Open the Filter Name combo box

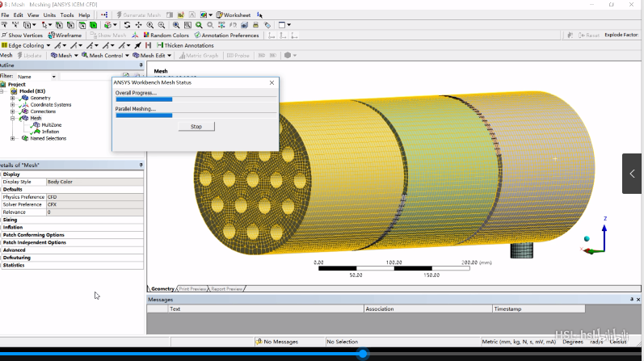[x=36, y=77]
